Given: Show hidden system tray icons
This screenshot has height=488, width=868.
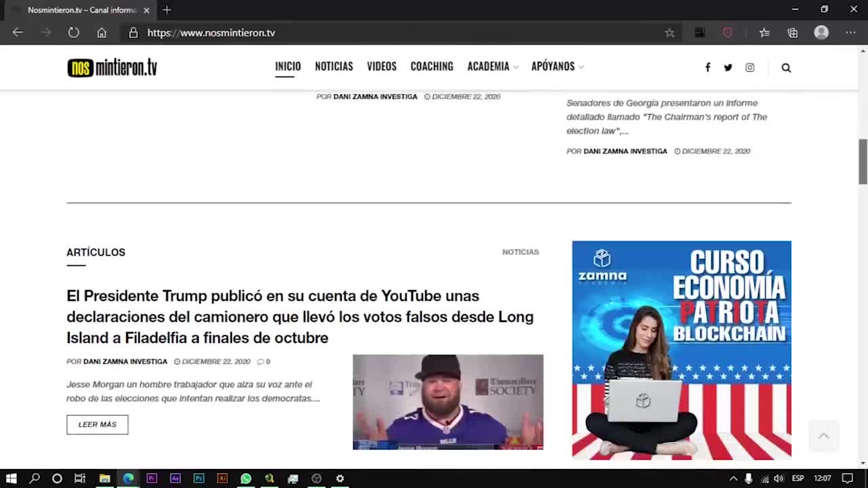Looking at the screenshot, I should tap(733, 479).
